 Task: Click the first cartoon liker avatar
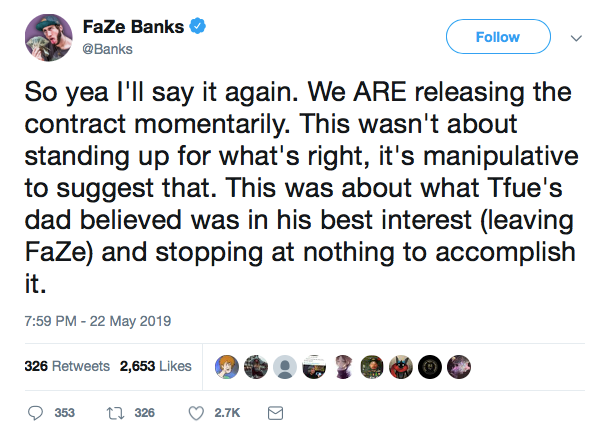(x=225, y=366)
